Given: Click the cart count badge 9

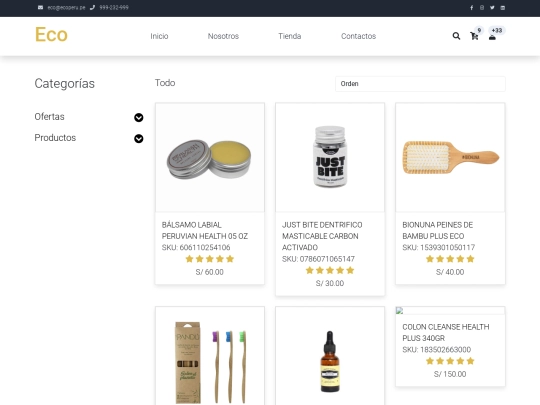Looking at the screenshot, I should pos(479,30).
